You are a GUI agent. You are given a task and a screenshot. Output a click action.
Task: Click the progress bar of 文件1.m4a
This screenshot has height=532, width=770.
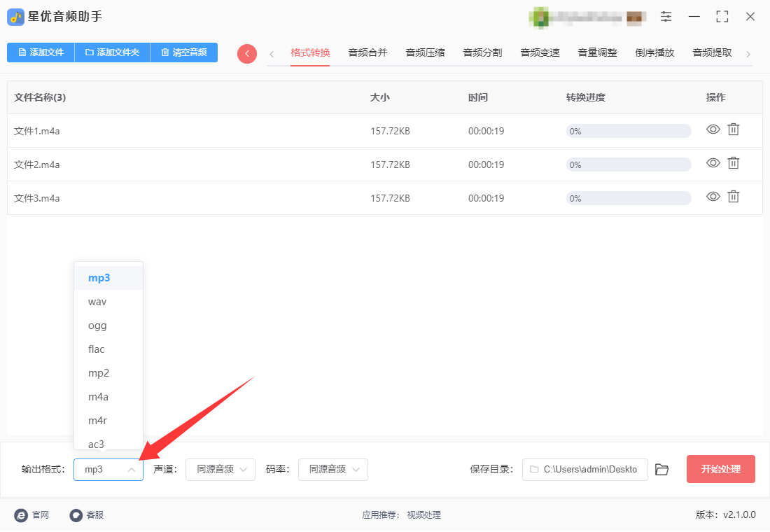(629, 131)
